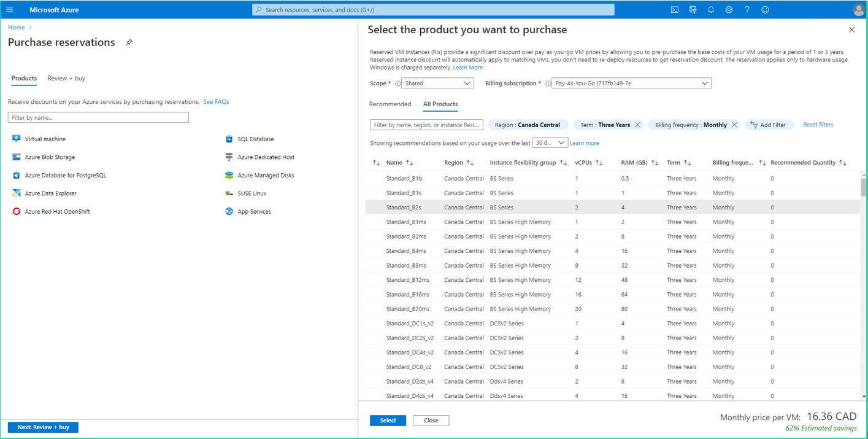
Task: Select the Virtual machine product icon
Action: pyautogui.click(x=17, y=139)
